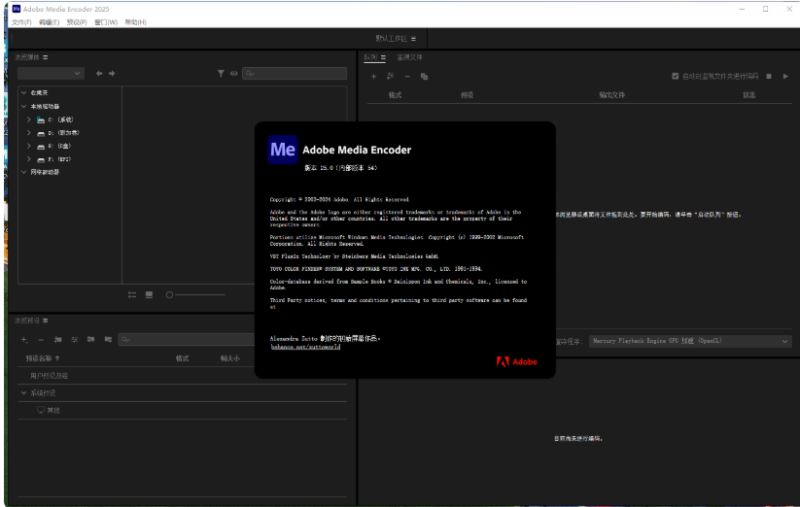Switch Media Browser to thumbnail view
The width and height of the screenshot is (800, 507).
(x=149, y=295)
